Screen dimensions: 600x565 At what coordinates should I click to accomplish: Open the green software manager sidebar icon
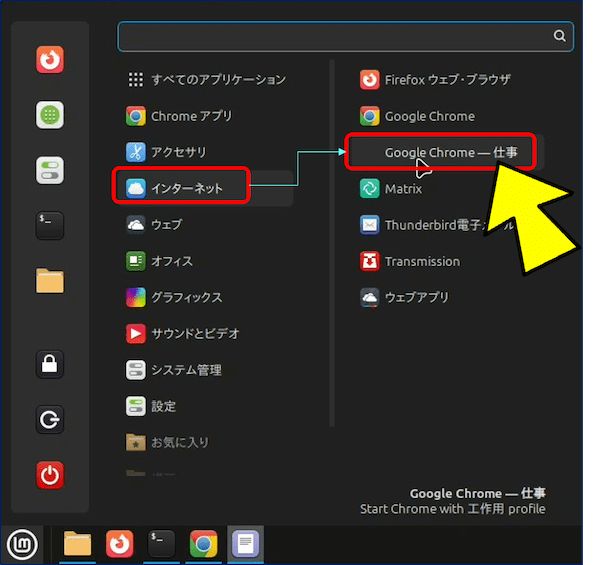pos(50,115)
